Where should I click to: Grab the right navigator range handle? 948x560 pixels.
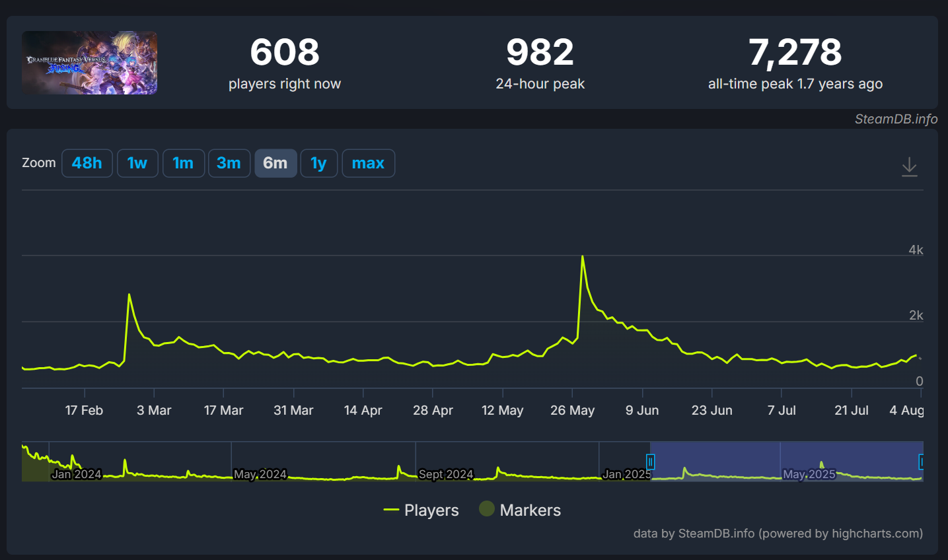[922, 462]
